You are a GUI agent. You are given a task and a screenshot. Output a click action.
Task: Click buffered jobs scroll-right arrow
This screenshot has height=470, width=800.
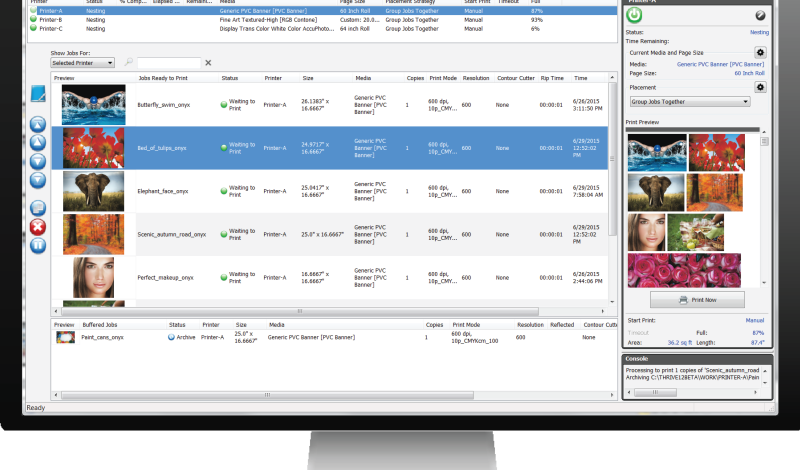[612, 395]
